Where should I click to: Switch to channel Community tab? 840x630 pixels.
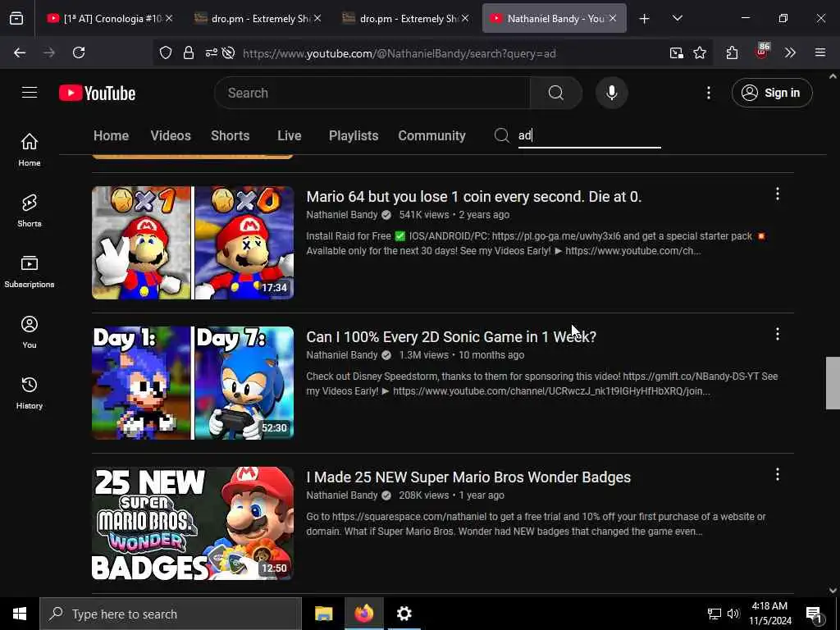[431, 135]
